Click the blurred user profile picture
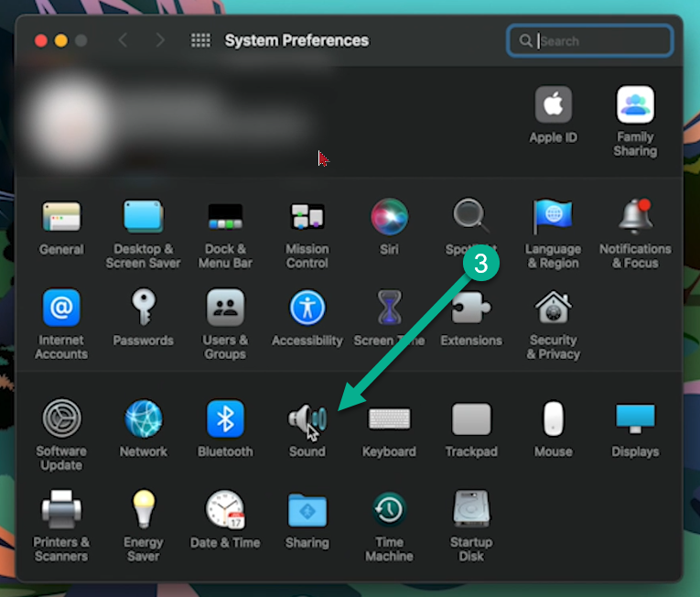Viewport: 700px width, 597px height. tap(70, 122)
